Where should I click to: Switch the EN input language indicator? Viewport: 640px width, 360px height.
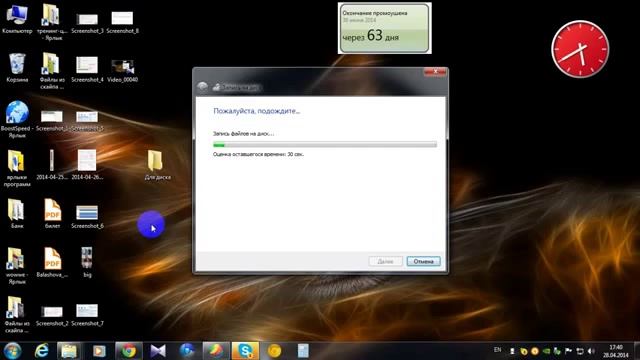point(497,350)
